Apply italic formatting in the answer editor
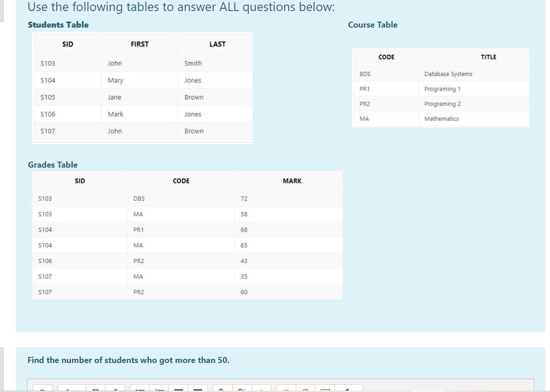The width and height of the screenshot is (550, 392). (x=115, y=389)
